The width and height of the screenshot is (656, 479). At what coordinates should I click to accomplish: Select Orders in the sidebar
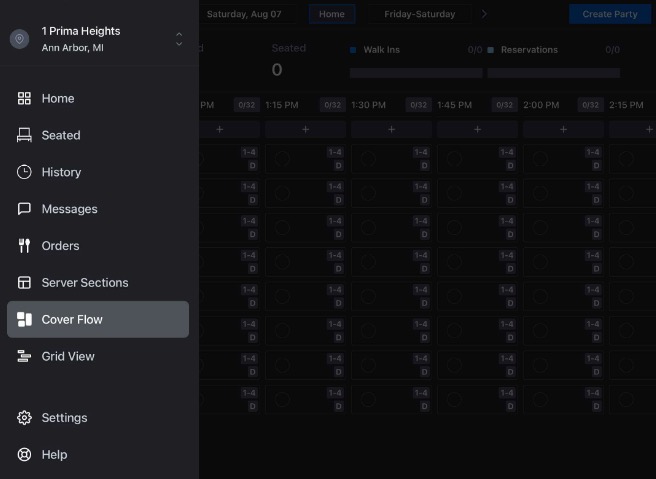pos(98,246)
